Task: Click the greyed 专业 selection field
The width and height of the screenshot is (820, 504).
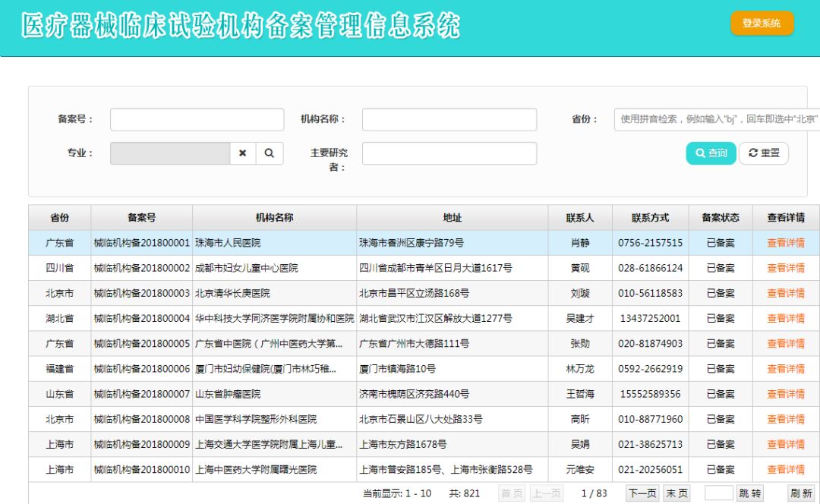Action: (x=170, y=153)
